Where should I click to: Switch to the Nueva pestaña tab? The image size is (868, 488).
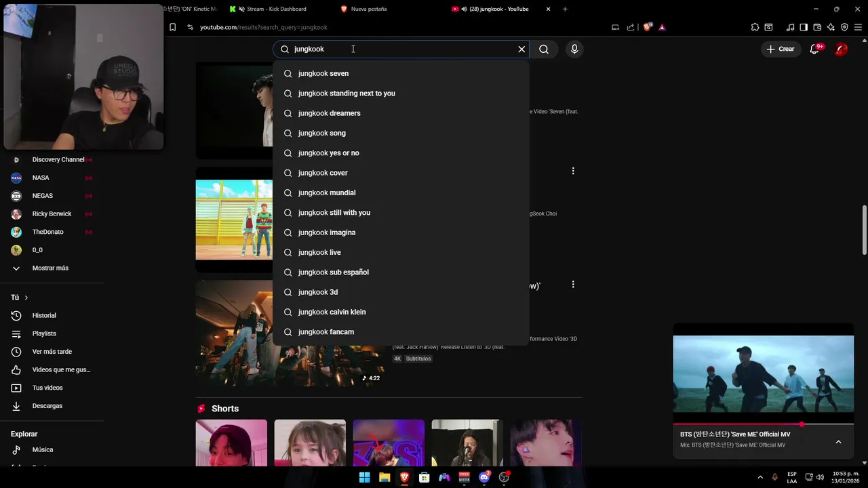[x=369, y=9]
